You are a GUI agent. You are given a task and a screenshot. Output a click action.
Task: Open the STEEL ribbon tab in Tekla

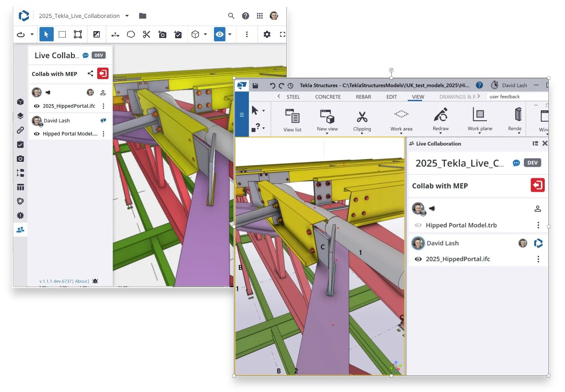point(293,97)
